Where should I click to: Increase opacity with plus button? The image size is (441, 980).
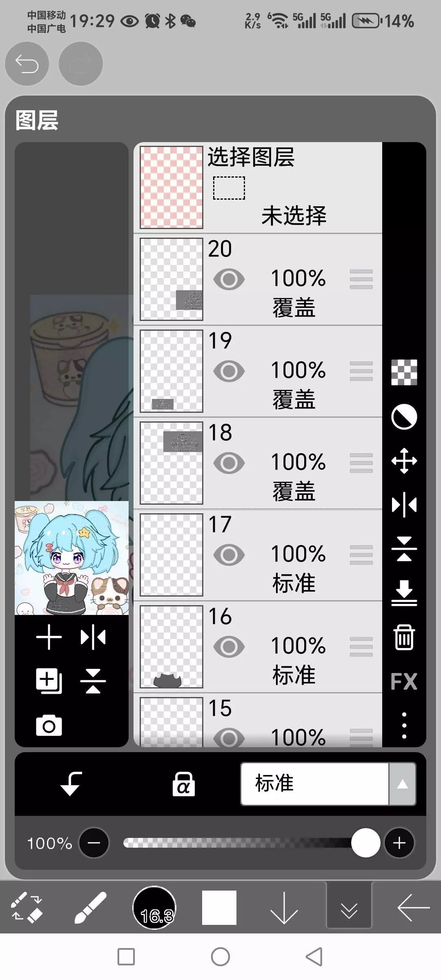tap(399, 843)
